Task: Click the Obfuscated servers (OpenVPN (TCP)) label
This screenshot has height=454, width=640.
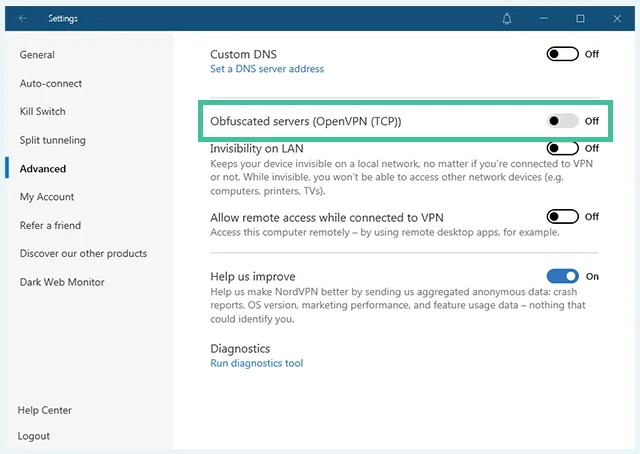Action: click(x=306, y=121)
